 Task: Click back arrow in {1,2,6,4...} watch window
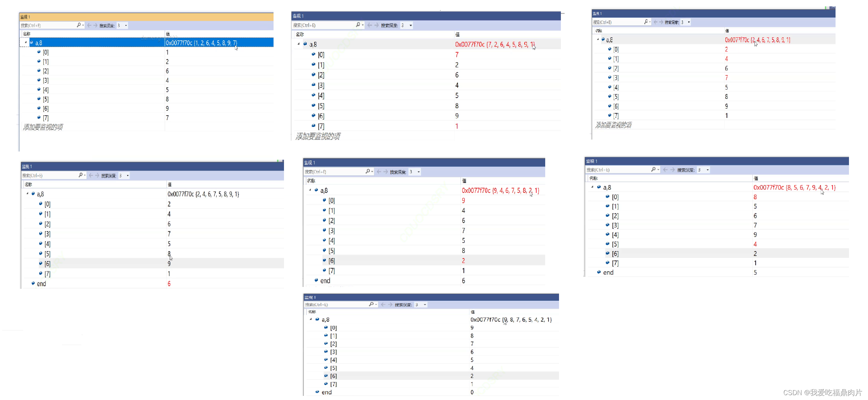89,25
